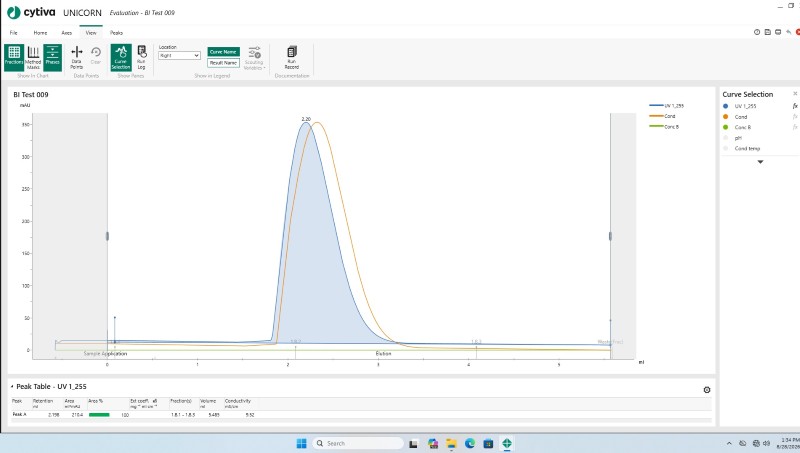Toggle Method Marks in chart
This screenshot has height=453, width=800.
pyautogui.click(x=33, y=57)
